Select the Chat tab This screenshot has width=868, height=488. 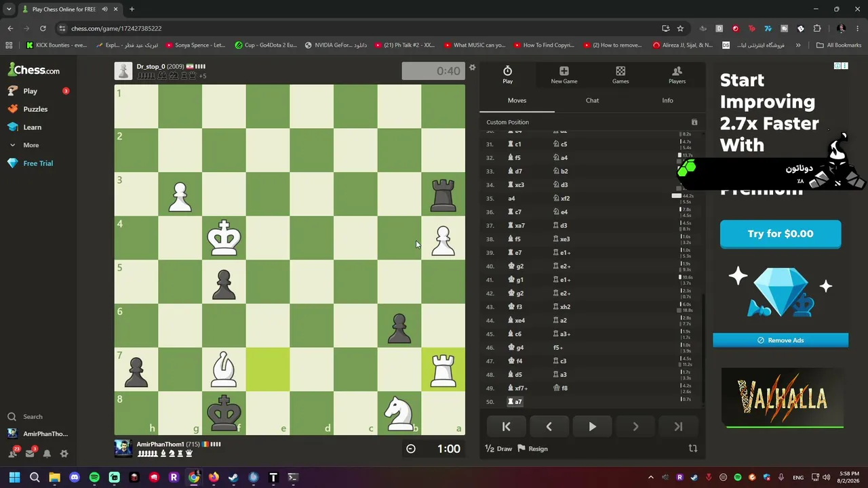pyautogui.click(x=592, y=100)
